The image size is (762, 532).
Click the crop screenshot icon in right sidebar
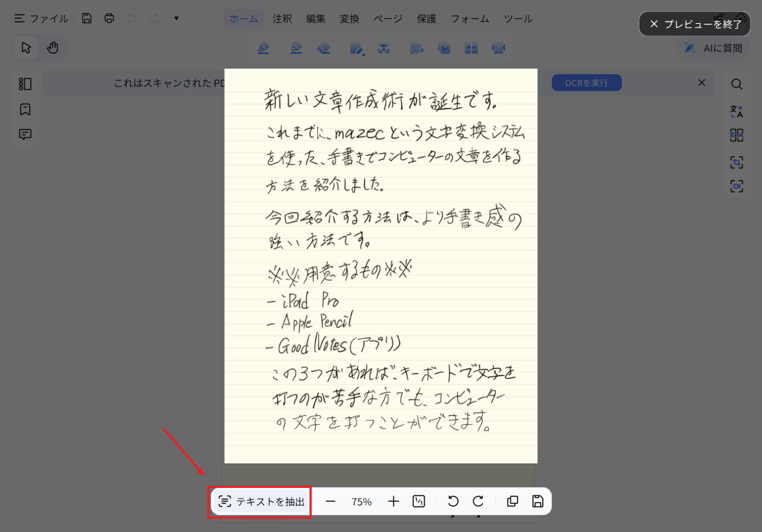tap(737, 162)
